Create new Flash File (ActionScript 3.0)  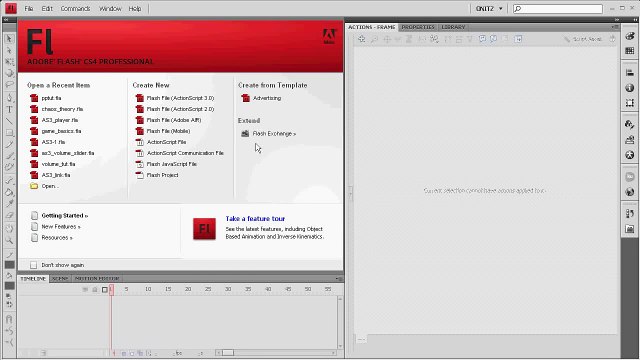tap(180, 98)
